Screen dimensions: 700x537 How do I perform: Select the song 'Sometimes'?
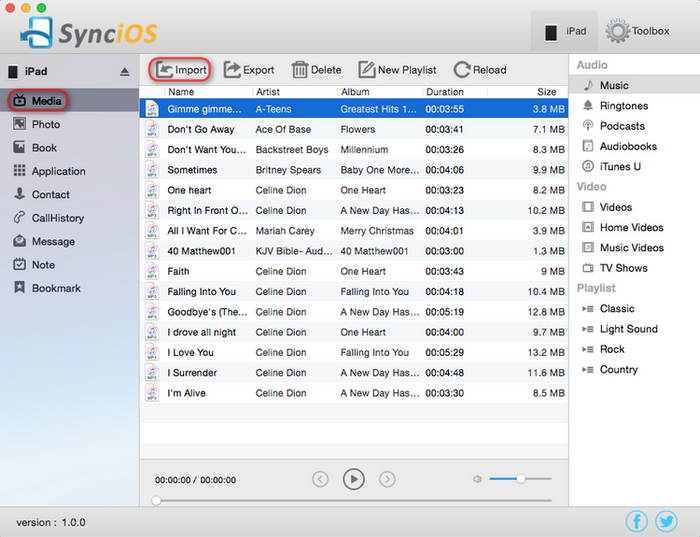pos(354,170)
